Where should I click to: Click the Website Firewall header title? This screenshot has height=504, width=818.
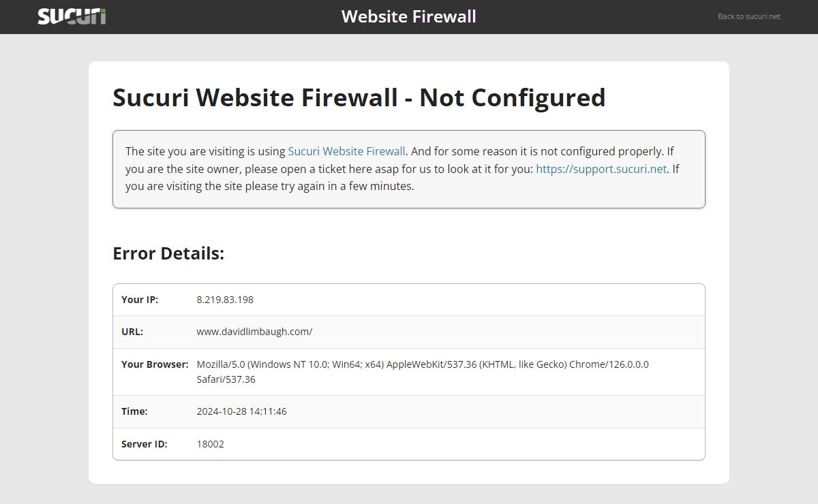(408, 16)
